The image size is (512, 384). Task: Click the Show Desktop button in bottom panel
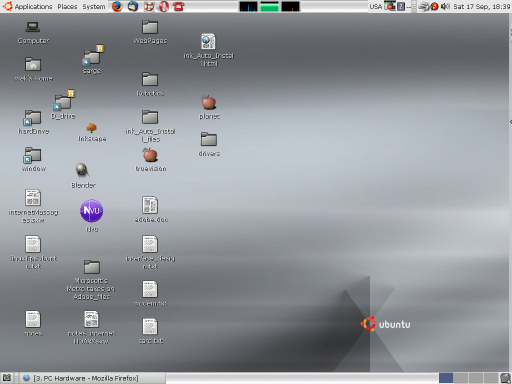7,378
